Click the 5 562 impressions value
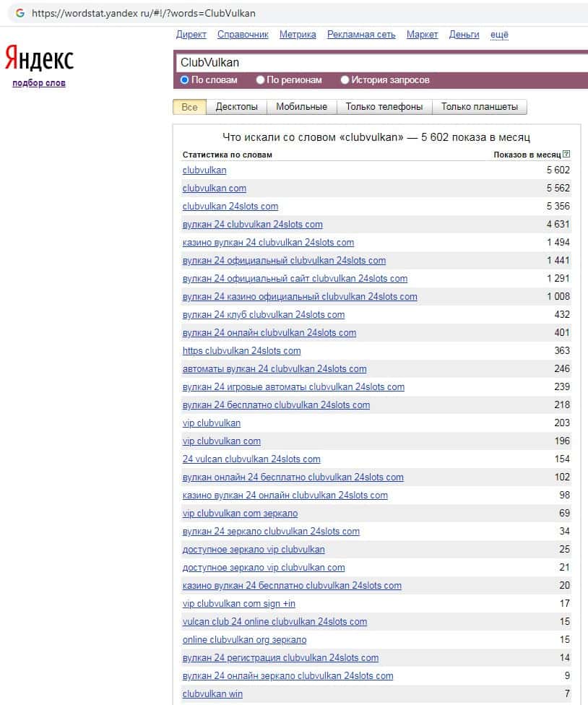 coord(558,188)
